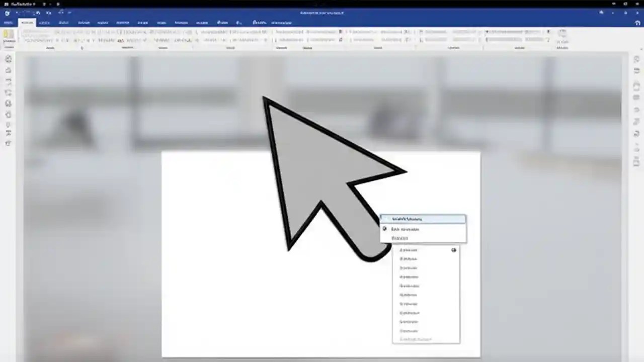Enable the first radio option in the popup dialog
The width and height of the screenshot is (644, 362).
(385, 229)
